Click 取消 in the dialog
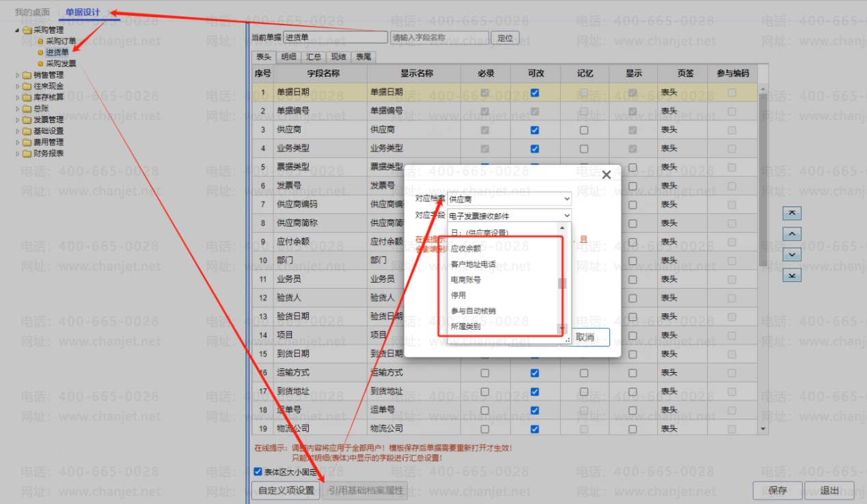Viewport: 867px width, 504px height. pyautogui.click(x=585, y=337)
